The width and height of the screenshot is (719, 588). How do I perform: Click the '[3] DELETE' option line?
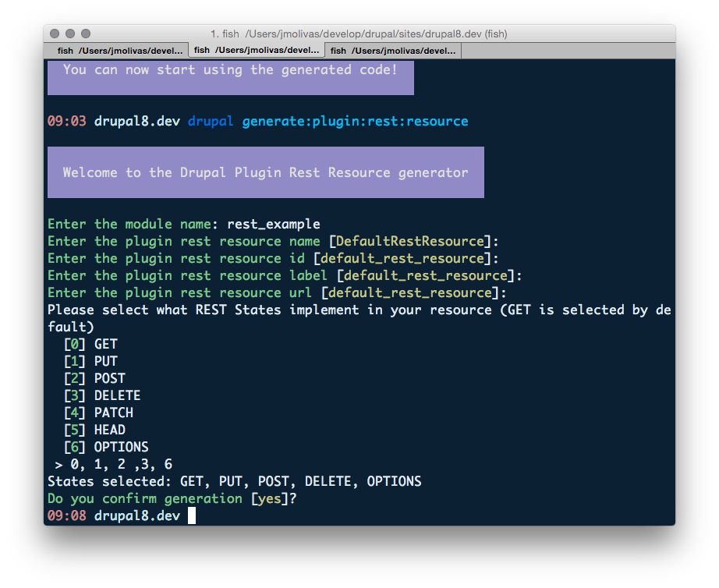point(102,396)
